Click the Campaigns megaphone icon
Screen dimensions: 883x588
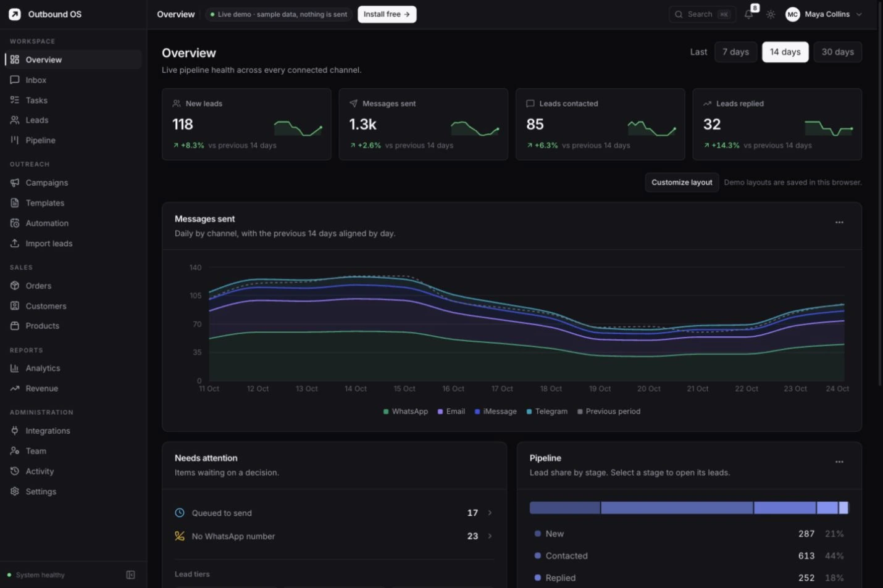tap(15, 183)
